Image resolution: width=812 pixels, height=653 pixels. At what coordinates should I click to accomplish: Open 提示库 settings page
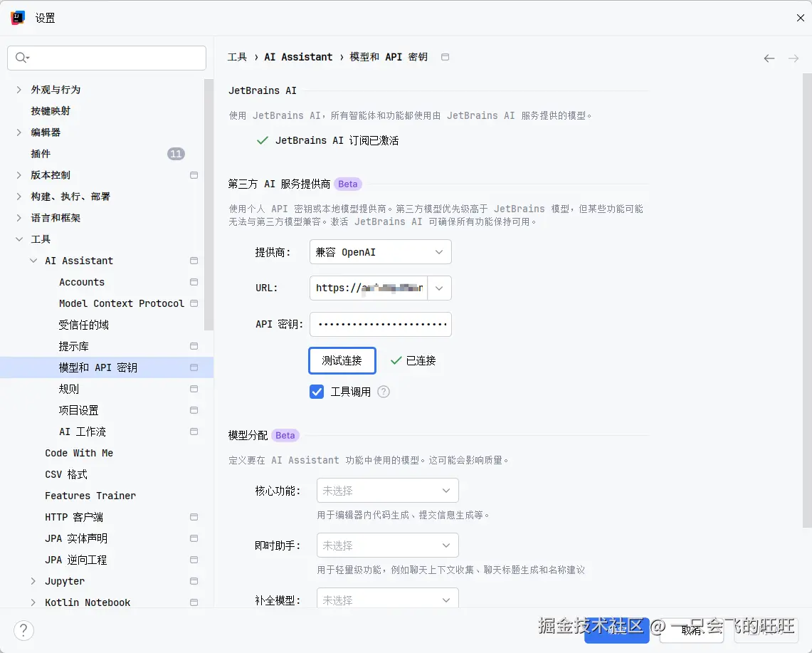(73, 346)
